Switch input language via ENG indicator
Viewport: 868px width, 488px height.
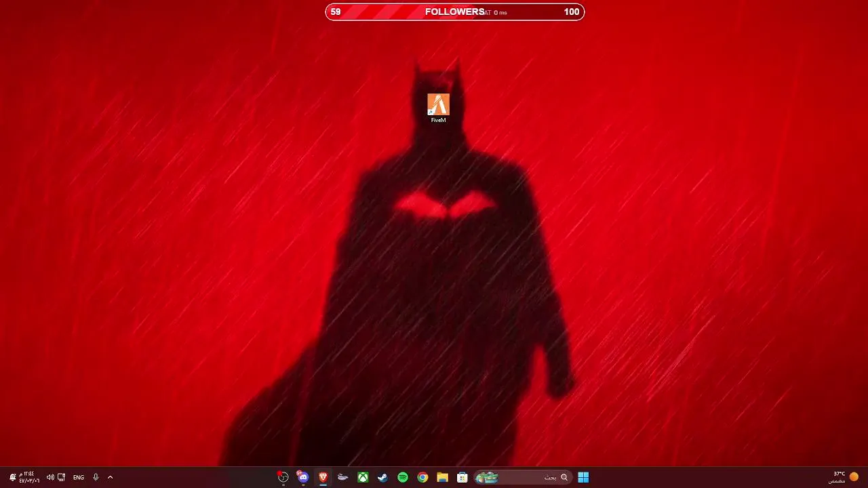(79, 477)
